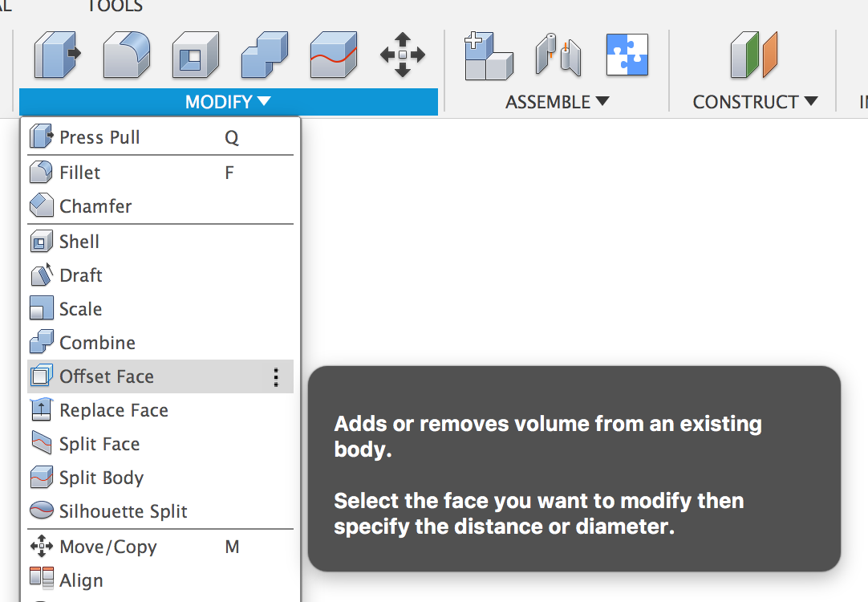This screenshot has width=868, height=602.
Task: Choose Silhouette Split from the Modify menu
Action: click(x=160, y=511)
